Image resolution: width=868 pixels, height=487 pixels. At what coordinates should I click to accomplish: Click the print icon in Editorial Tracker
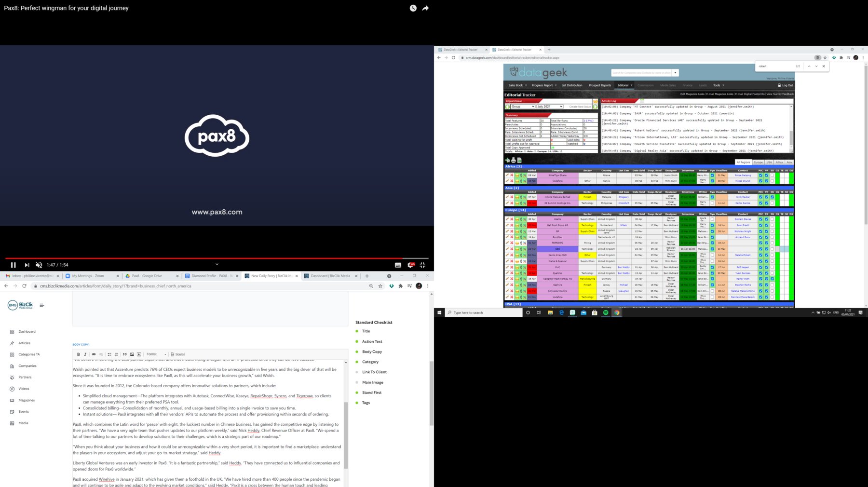pos(513,160)
